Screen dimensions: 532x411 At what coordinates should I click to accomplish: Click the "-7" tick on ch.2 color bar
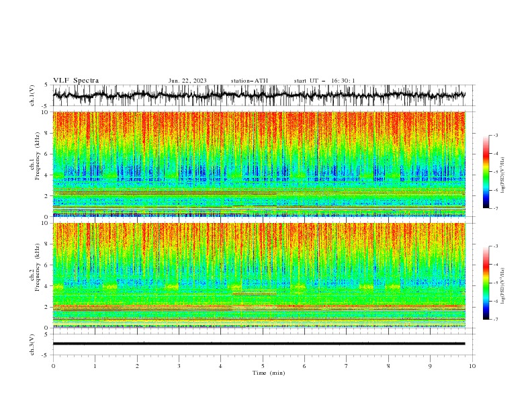click(x=495, y=320)
